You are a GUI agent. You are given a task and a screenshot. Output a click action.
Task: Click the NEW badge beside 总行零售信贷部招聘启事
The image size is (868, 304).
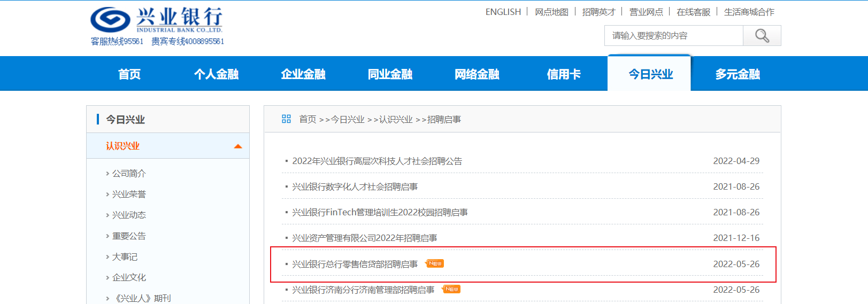click(x=435, y=263)
